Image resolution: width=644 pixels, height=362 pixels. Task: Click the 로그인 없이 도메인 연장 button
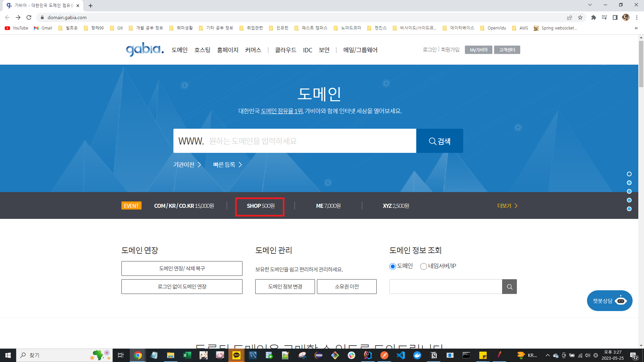[x=182, y=287]
